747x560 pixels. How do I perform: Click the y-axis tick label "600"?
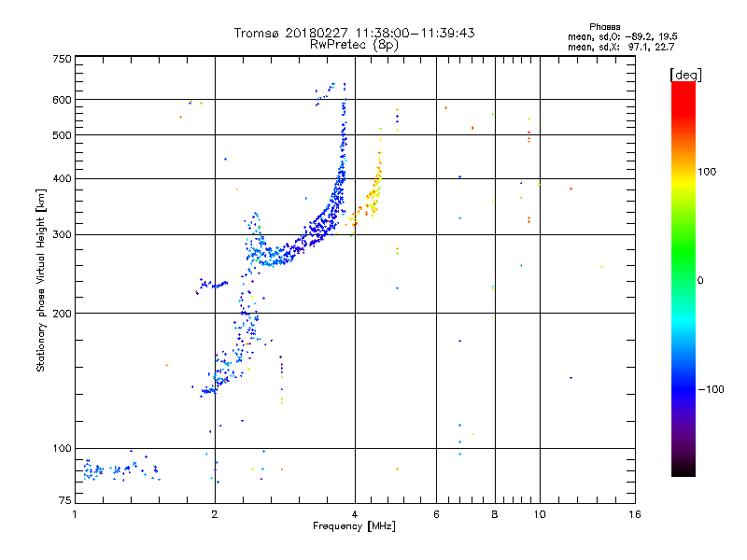62,100
